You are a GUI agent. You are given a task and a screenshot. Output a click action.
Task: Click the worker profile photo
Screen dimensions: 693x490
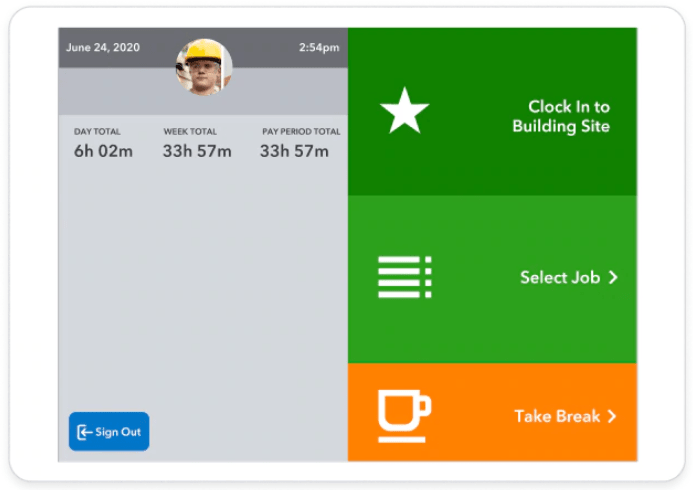pos(204,67)
